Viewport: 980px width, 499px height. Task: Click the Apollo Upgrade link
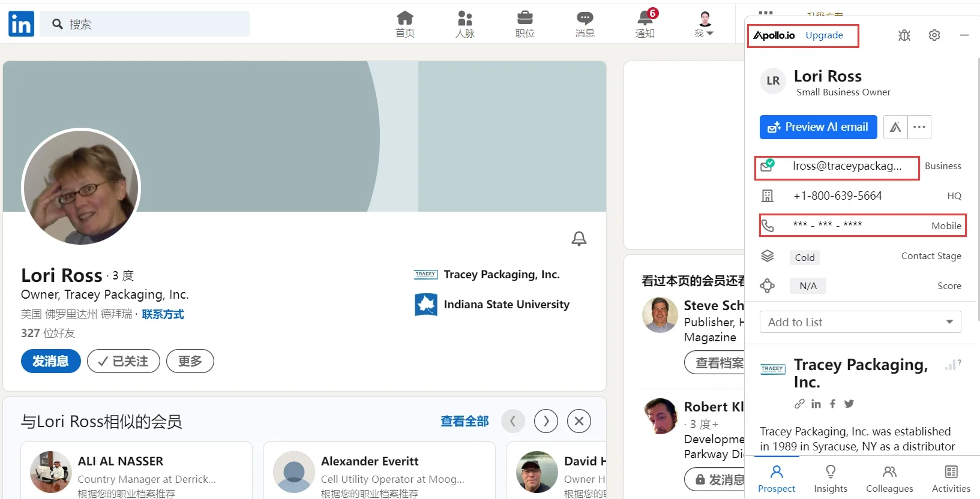pyautogui.click(x=824, y=35)
